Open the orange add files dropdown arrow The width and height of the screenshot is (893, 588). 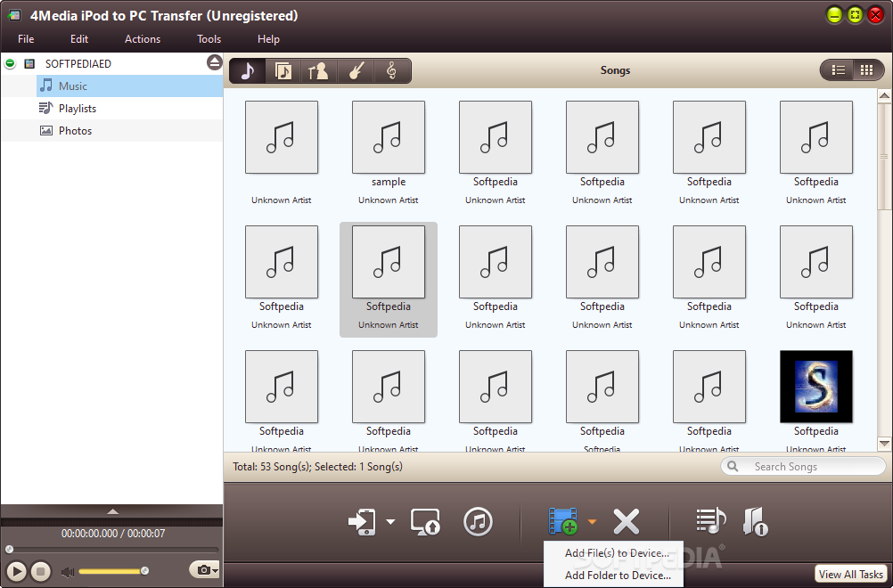pyautogui.click(x=593, y=521)
